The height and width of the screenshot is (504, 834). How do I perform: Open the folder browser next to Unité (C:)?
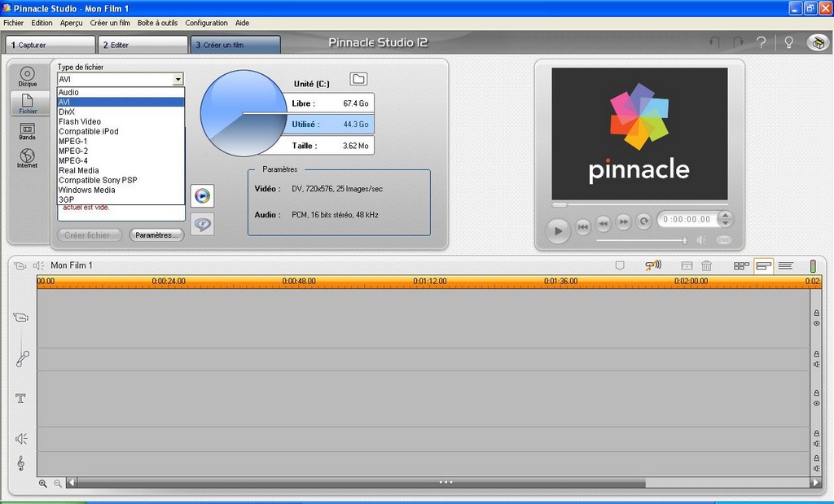[x=358, y=79]
